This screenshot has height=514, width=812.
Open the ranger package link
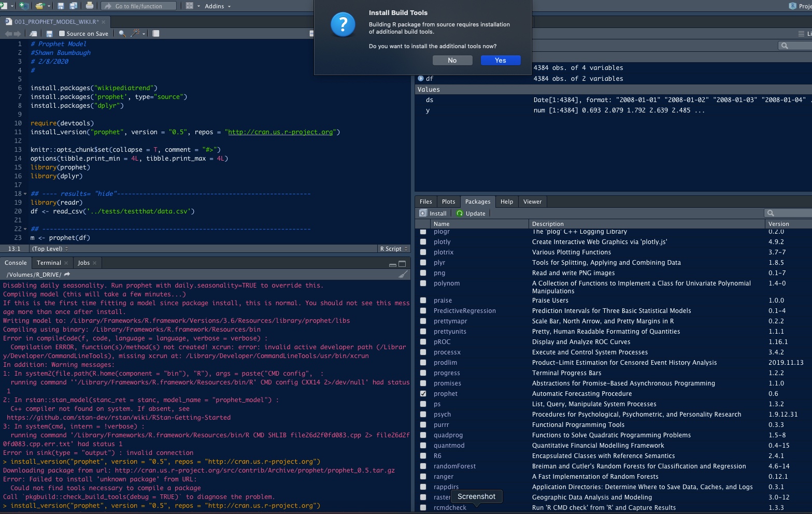(x=444, y=477)
